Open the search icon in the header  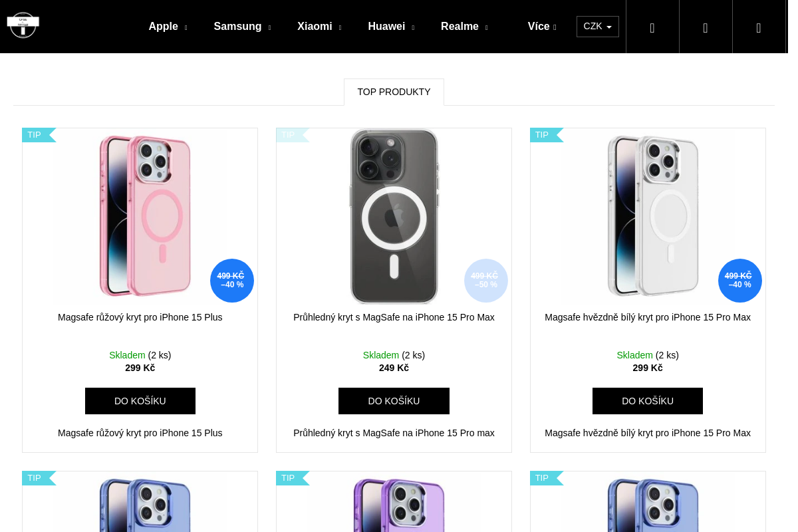click(x=652, y=27)
